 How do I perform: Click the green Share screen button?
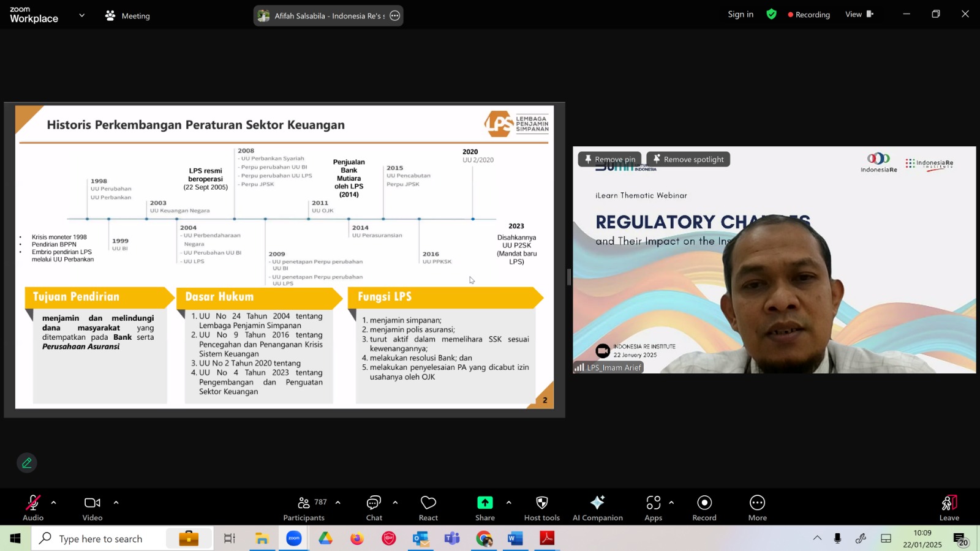click(484, 508)
